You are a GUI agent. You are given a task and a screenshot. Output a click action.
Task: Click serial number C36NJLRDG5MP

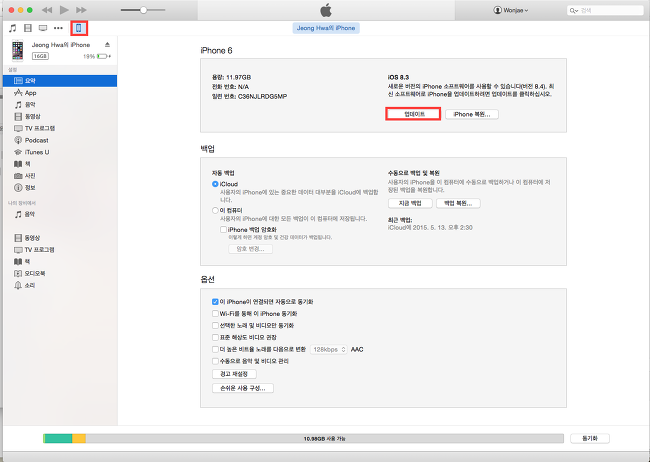tap(262, 96)
